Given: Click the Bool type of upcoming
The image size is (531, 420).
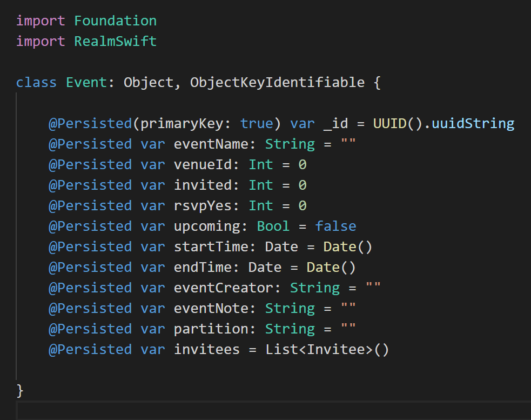Looking at the screenshot, I should point(273,226).
